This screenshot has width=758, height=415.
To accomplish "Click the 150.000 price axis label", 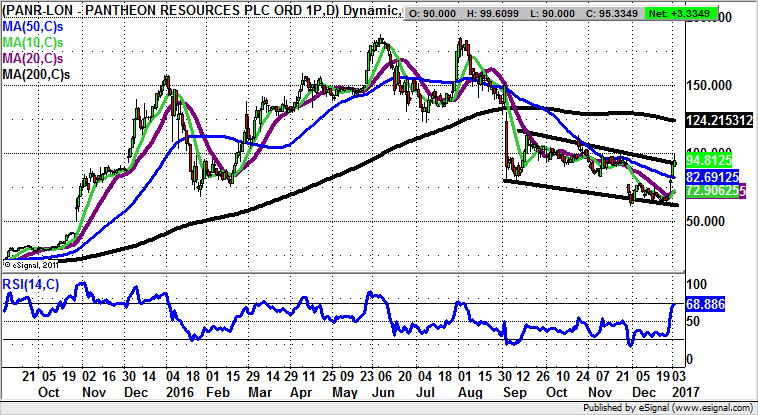I will pos(712,85).
